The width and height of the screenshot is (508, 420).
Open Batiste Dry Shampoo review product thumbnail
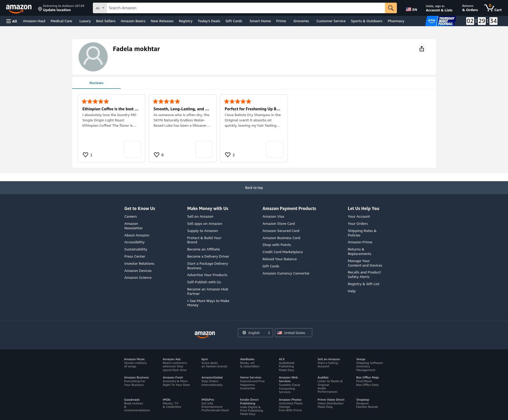275,149
